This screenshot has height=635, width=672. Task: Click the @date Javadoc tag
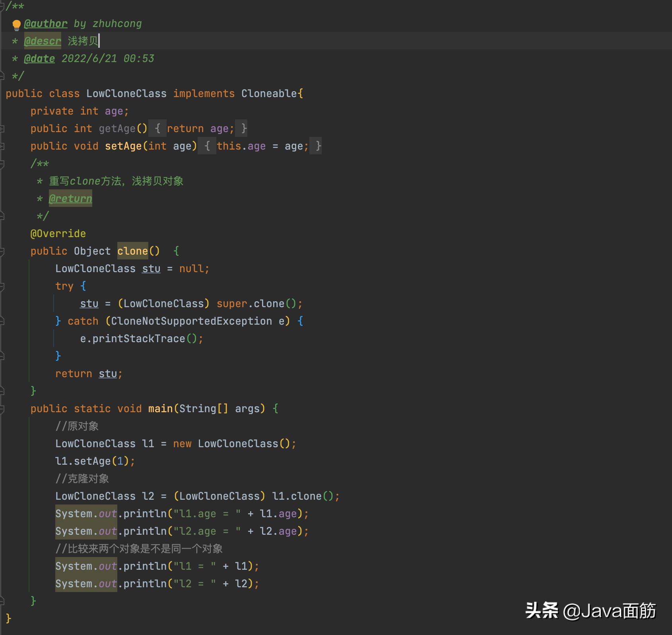[39, 58]
